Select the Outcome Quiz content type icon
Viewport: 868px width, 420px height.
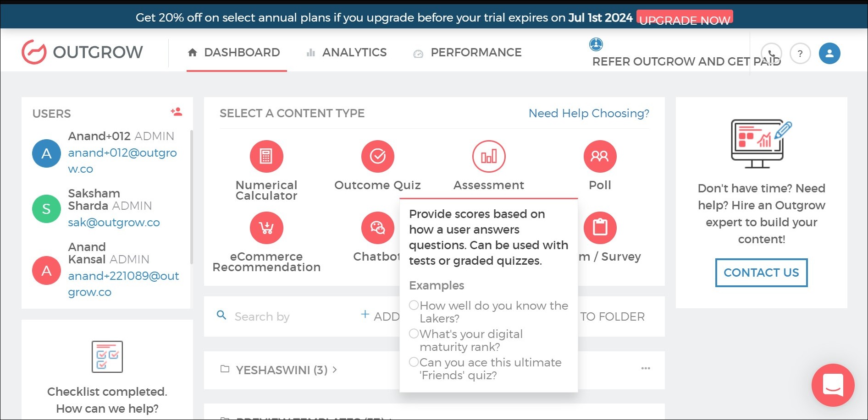(377, 157)
